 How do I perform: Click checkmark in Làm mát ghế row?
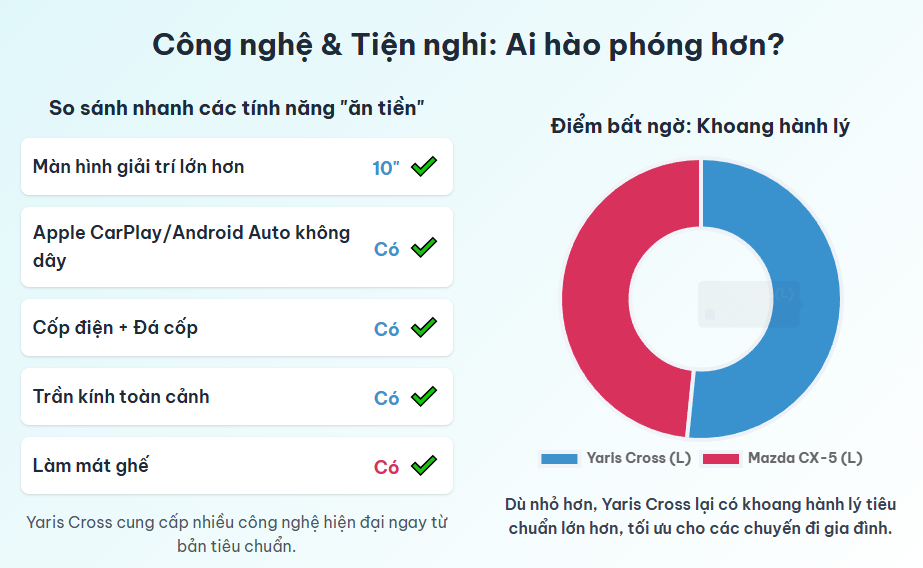424,466
